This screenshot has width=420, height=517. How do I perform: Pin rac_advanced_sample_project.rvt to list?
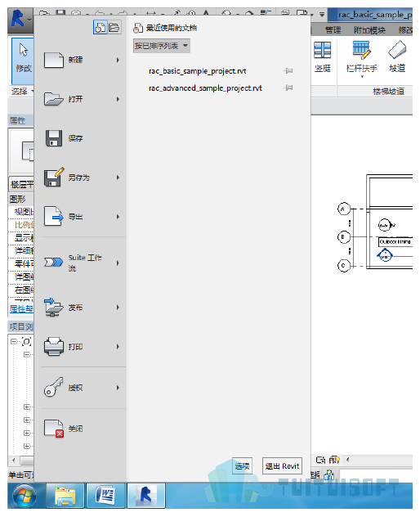coord(288,88)
